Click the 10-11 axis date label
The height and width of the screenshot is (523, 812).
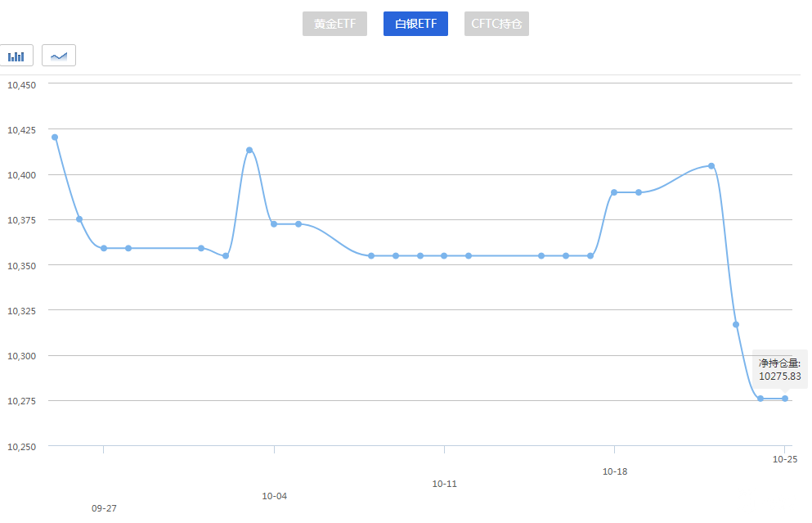(x=445, y=484)
